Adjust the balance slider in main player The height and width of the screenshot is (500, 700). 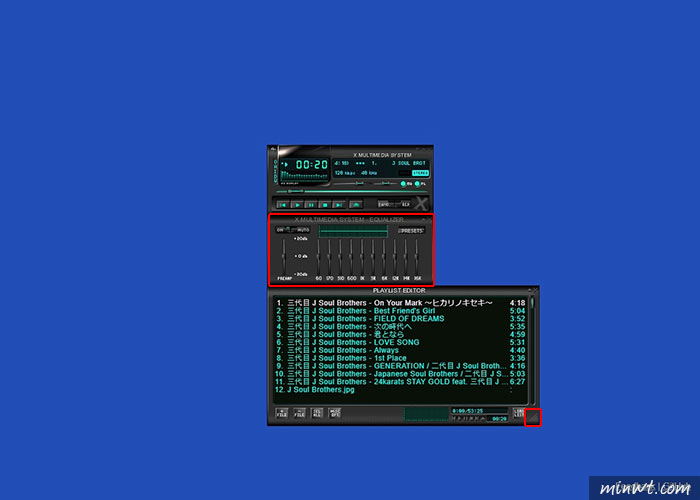click(x=385, y=183)
